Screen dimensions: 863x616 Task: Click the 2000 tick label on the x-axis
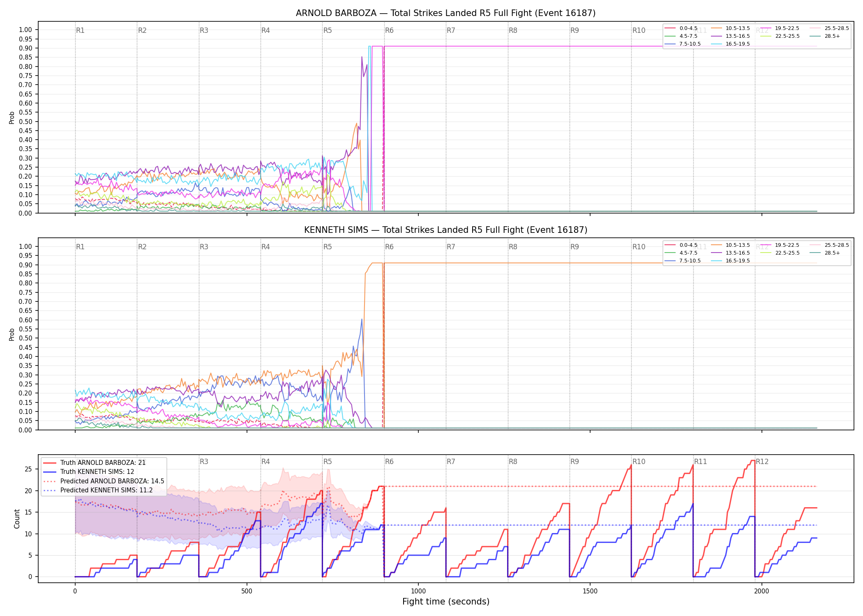(761, 591)
